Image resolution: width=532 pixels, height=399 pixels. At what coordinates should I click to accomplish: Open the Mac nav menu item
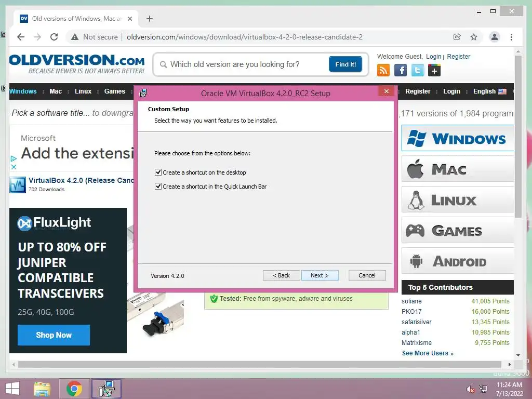click(x=56, y=91)
